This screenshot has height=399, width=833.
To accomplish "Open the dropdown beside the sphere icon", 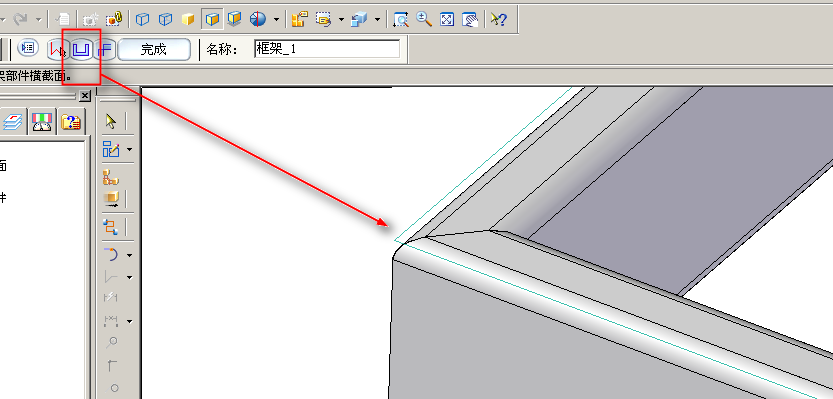I will point(276,20).
